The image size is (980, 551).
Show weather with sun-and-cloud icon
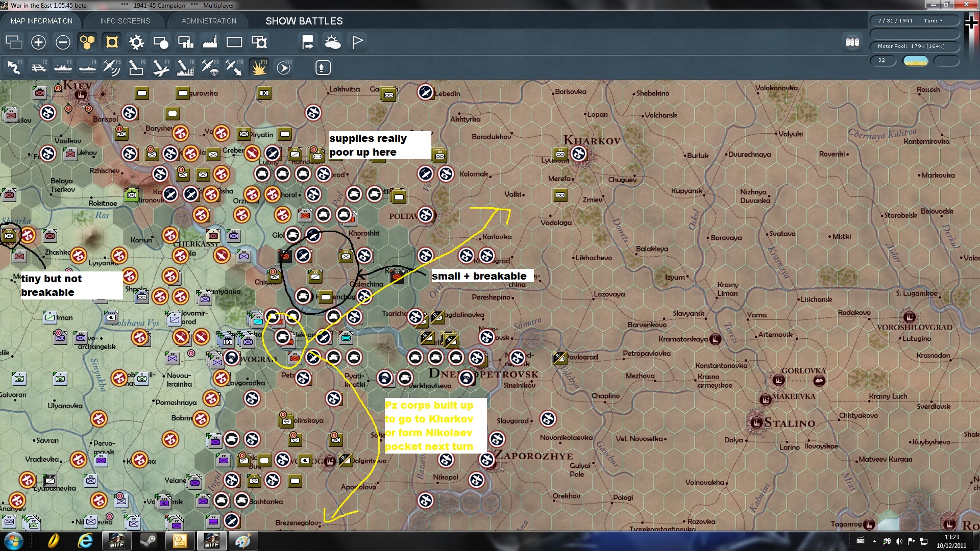332,42
